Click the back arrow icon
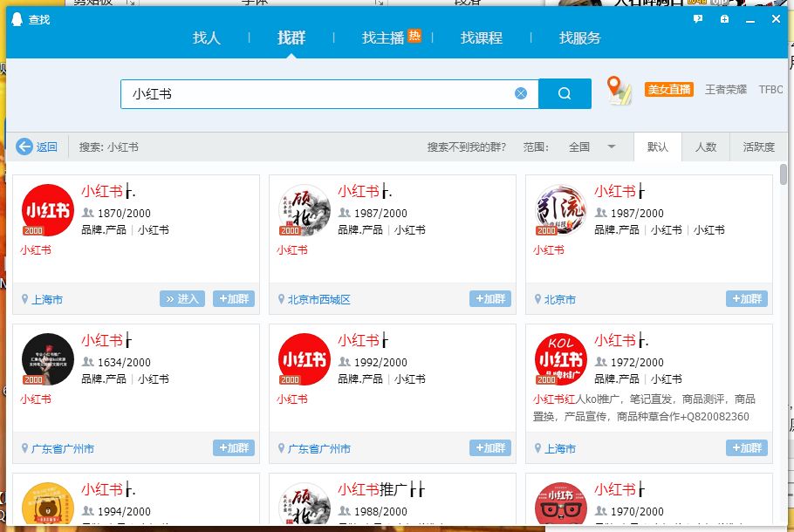Viewport: 794px width, 532px height. 24,147
